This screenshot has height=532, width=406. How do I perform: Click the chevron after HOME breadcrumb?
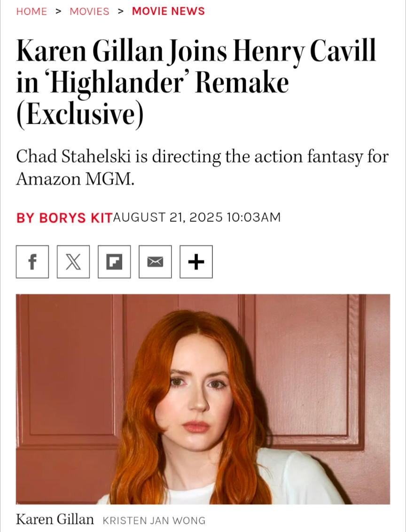pos(58,11)
